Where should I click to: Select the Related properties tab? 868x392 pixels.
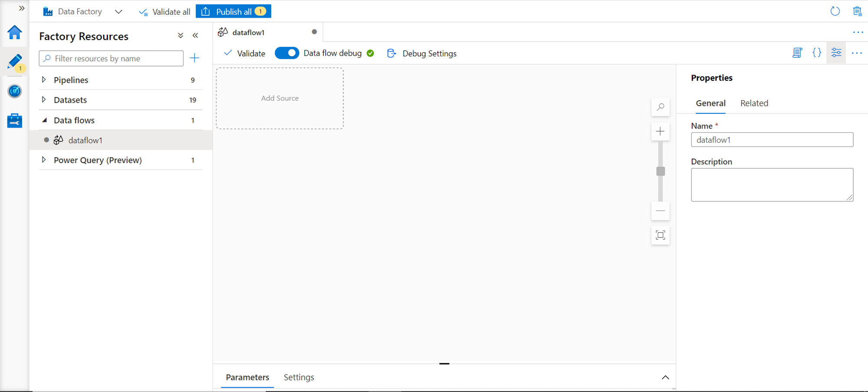[754, 103]
